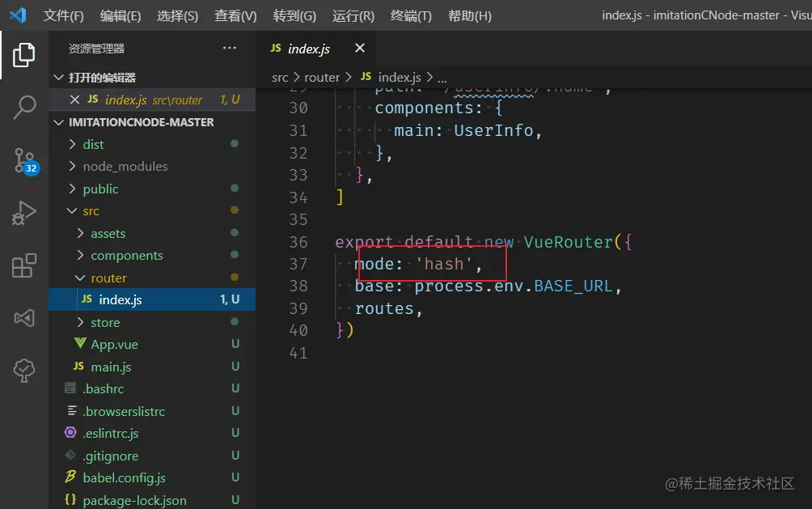Open the 帮助(H) menu
The width and height of the screenshot is (812, 509).
point(470,15)
